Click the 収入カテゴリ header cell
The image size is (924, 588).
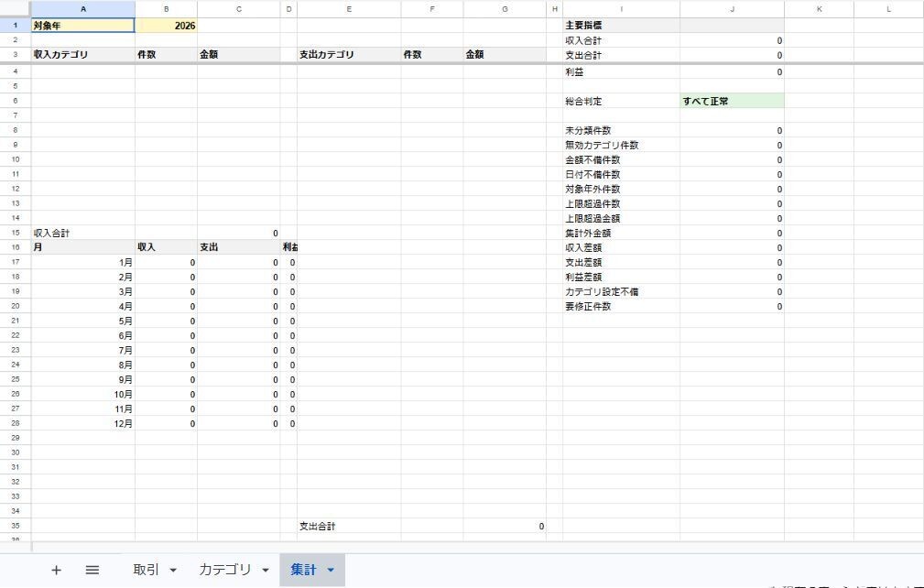pos(83,54)
